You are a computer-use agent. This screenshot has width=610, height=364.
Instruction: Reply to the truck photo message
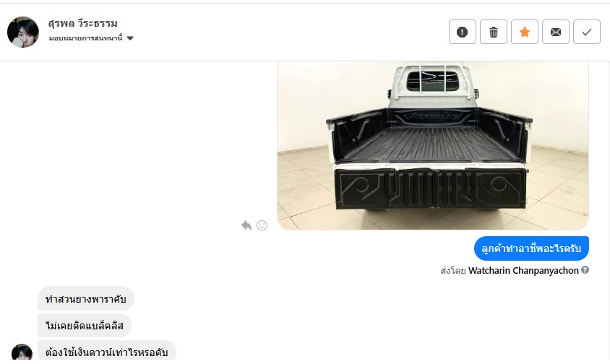coord(246,225)
